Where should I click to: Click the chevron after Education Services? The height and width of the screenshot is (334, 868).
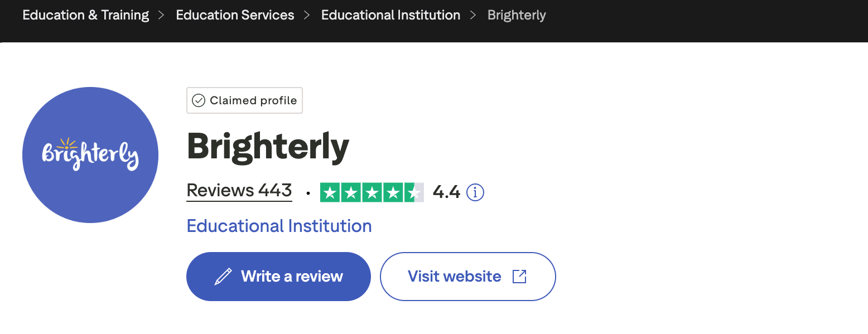[x=306, y=15]
